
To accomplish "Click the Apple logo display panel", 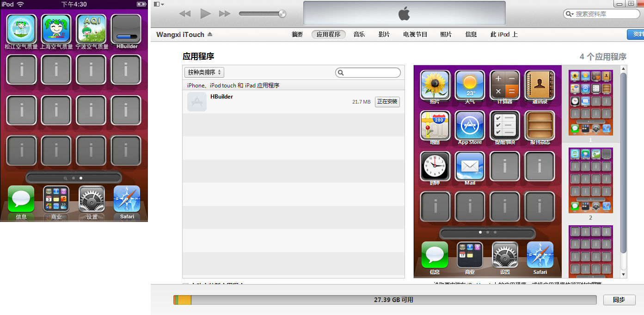I will click(405, 13).
